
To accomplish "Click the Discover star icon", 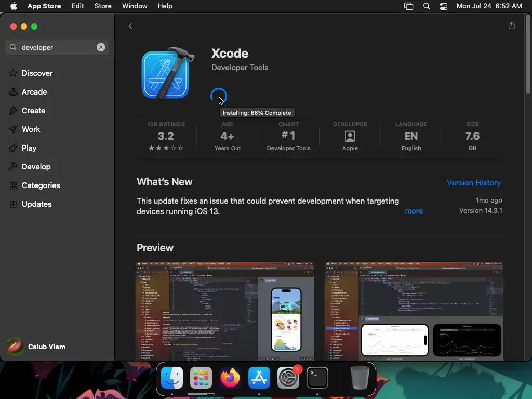I will pyautogui.click(x=13, y=73).
